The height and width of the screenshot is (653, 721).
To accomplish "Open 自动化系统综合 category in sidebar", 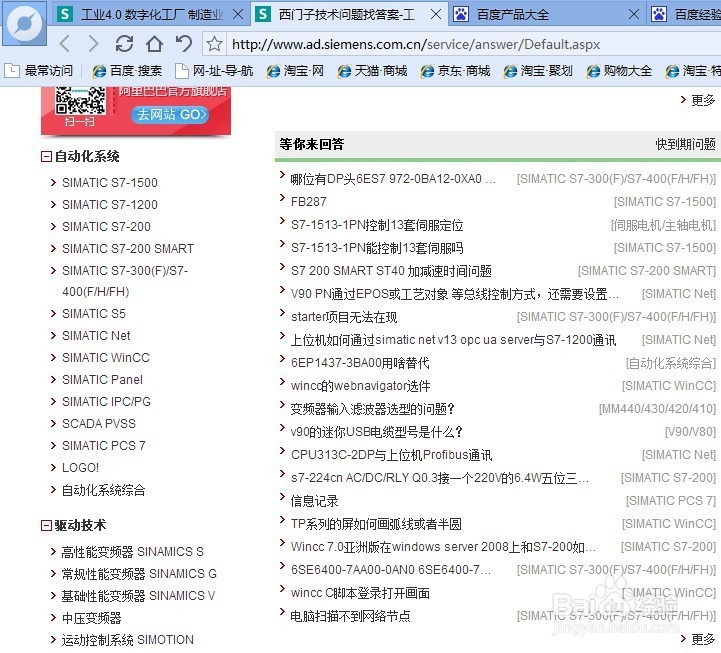I will 103,490.
